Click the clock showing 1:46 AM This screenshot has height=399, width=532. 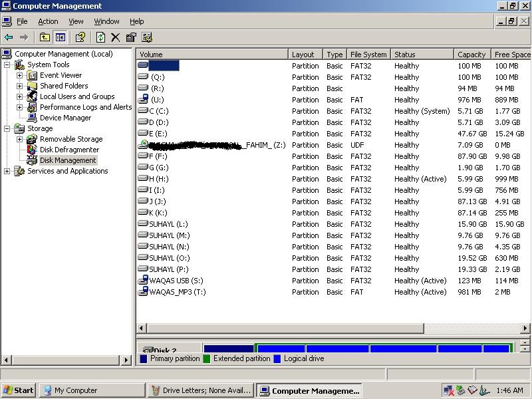tap(509, 390)
